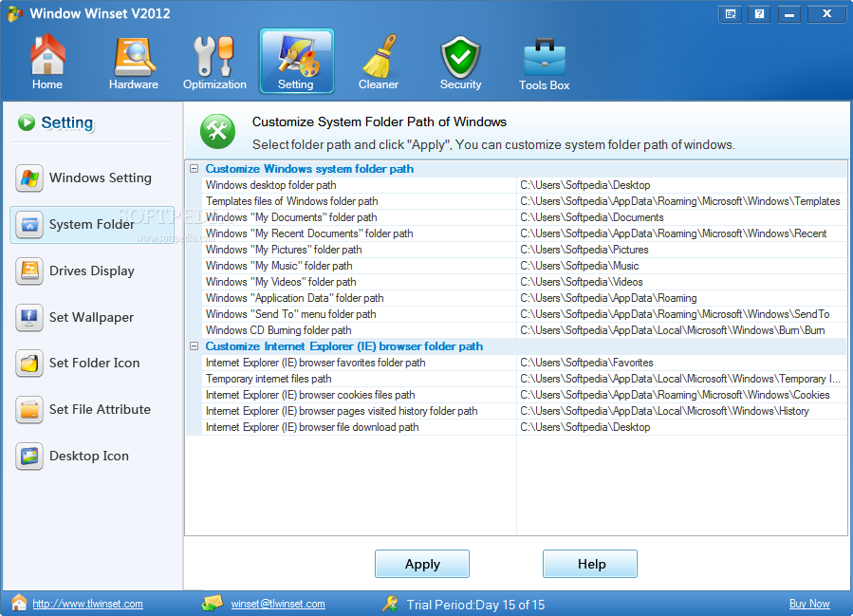Click the C:\Users\Softpedia\Documents value
Viewport: 853px width, 616px height.
click(592, 217)
